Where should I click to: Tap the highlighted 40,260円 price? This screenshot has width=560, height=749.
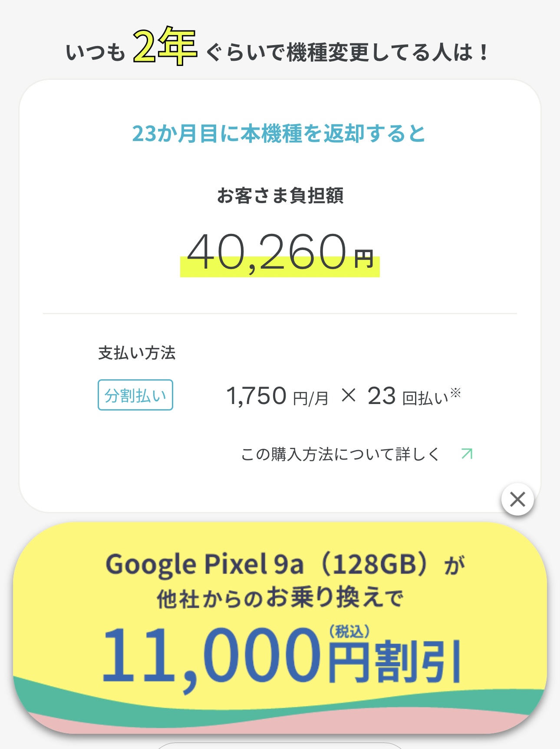[x=280, y=253]
